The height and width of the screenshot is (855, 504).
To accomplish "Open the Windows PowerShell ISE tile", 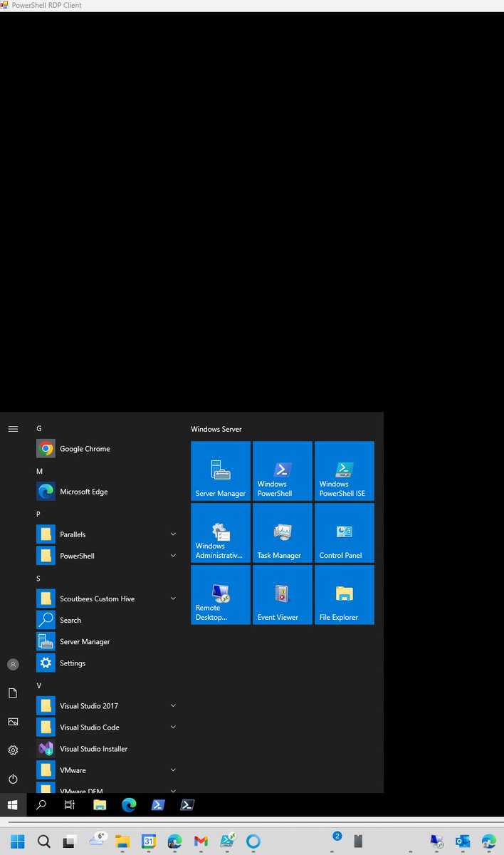I will (345, 471).
